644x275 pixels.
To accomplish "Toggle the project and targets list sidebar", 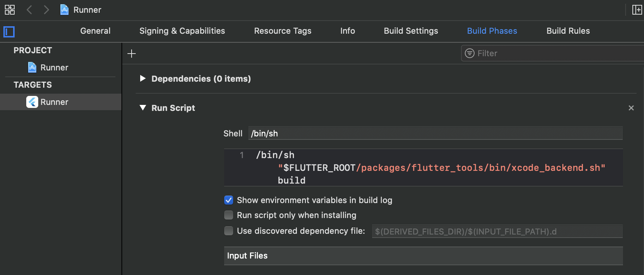I will (9, 32).
